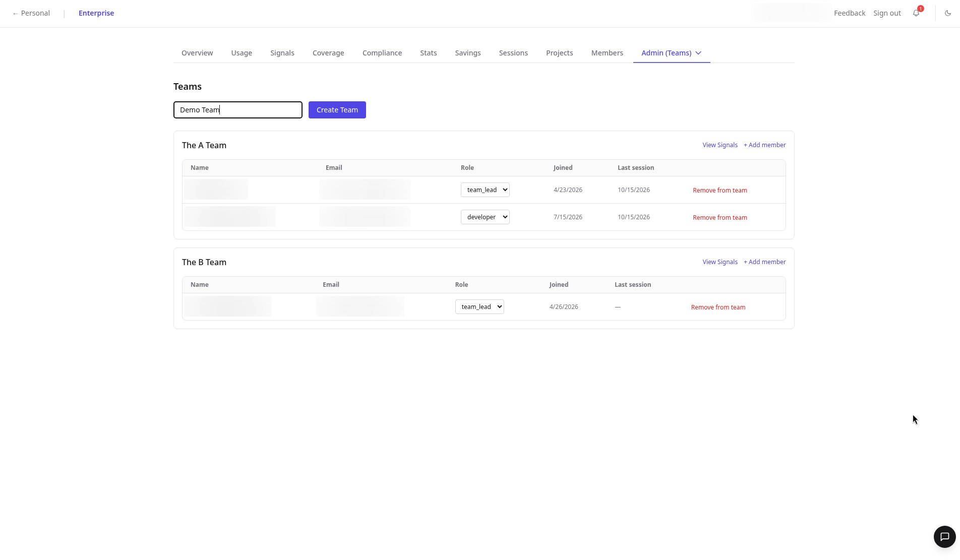Remove the member from The B Team
Viewport: 960px width, 560px height.
click(718, 307)
